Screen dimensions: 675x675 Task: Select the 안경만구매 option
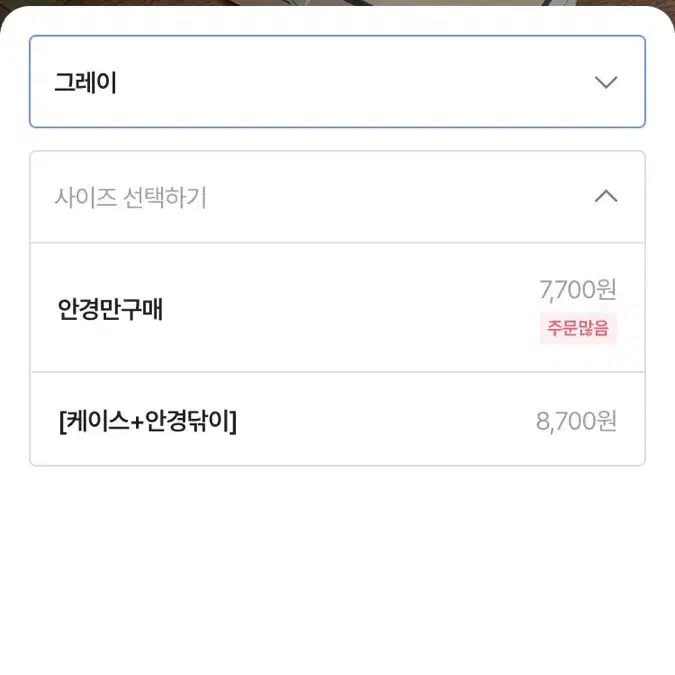coord(337,308)
